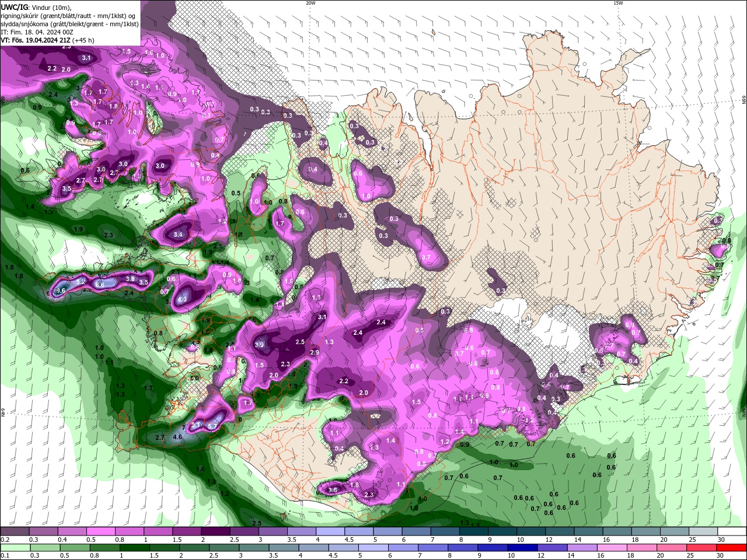Pick the upper legend swatch between 0.2 and 0.3
Viewport: 747px width, 560px height.
(15, 531)
